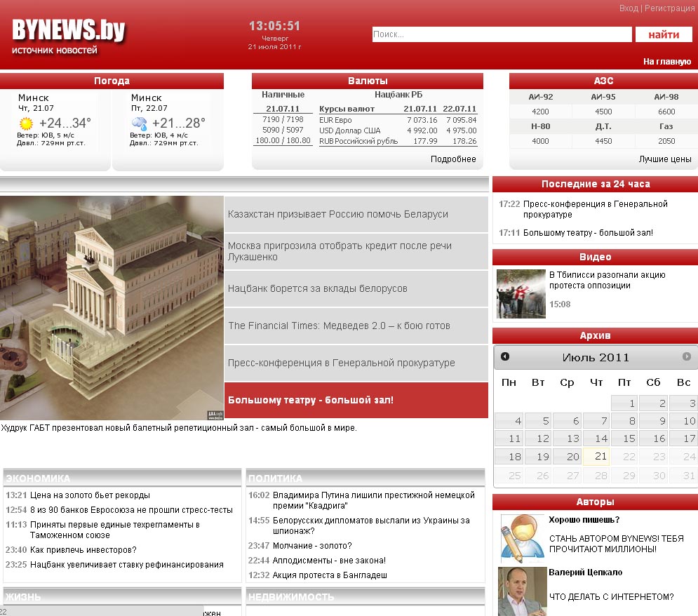Screen dimensions: 698x616
Task: Select headline Москва пригрозила отобрать кредит
Action: pyautogui.click(x=356, y=251)
